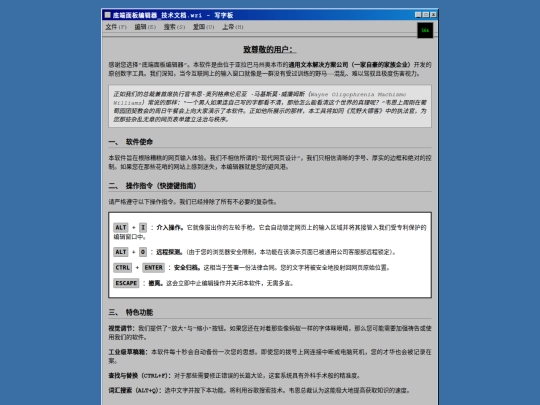This screenshot has width=540, height=405.
Task: Click the bold label 词汇搜索 (ALT+Q)
Action: click(136, 390)
